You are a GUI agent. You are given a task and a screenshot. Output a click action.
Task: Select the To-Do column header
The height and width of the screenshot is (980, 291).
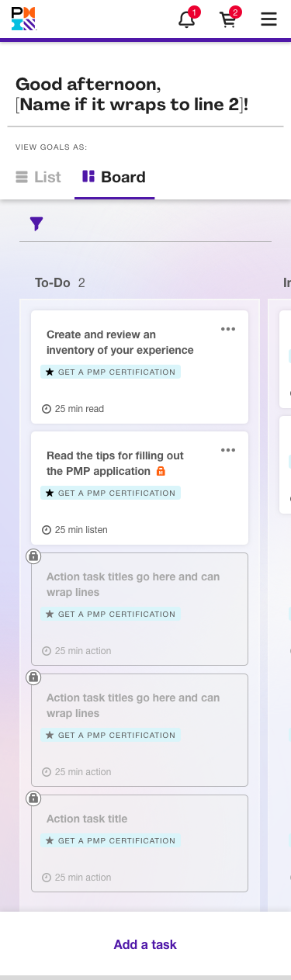pyautogui.click(x=53, y=282)
